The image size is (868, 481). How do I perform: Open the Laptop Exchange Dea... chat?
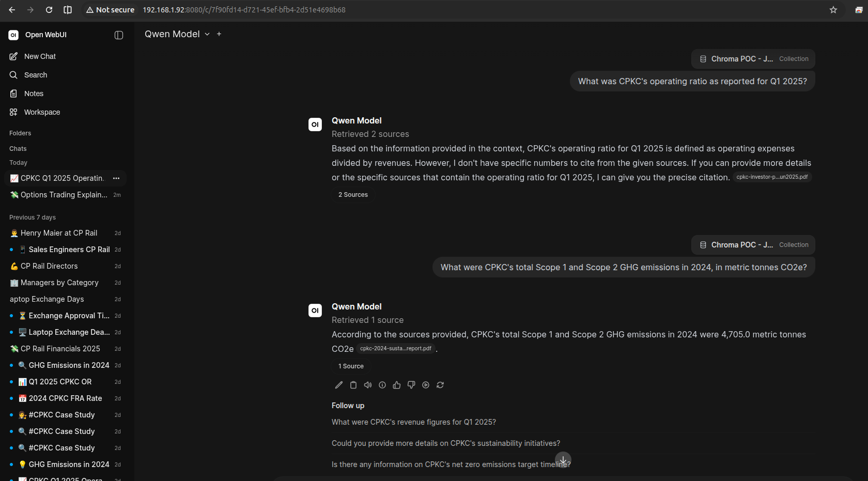(x=65, y=332)
